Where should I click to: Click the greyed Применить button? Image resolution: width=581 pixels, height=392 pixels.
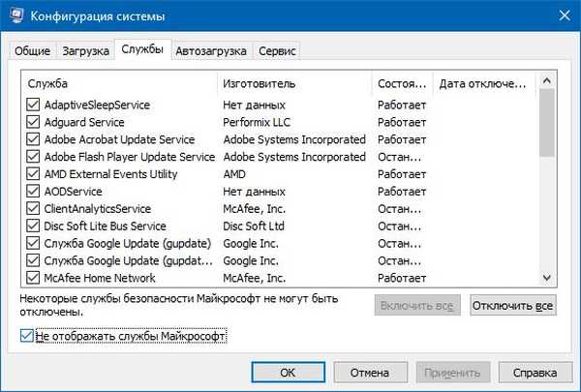pyautogui.click(x=453, y=373)
